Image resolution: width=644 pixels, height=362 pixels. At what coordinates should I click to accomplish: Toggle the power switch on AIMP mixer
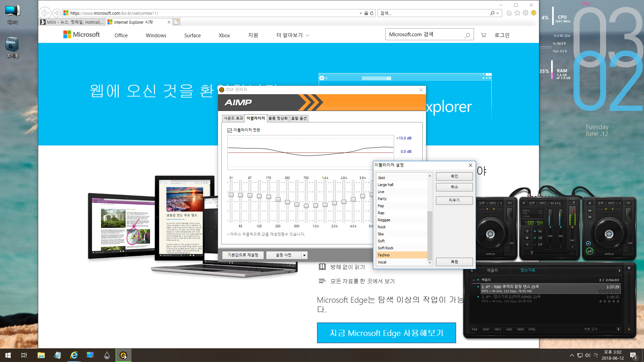point(572,202)
